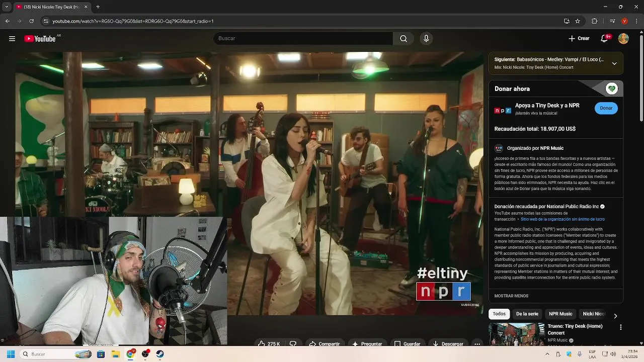The height and width of the screenshot is (362, 644).
Task: Start voice search with microphone icon
Action: 426,39
